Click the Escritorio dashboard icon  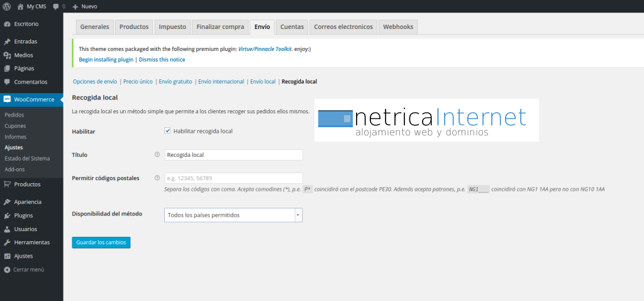click(7, 24)
